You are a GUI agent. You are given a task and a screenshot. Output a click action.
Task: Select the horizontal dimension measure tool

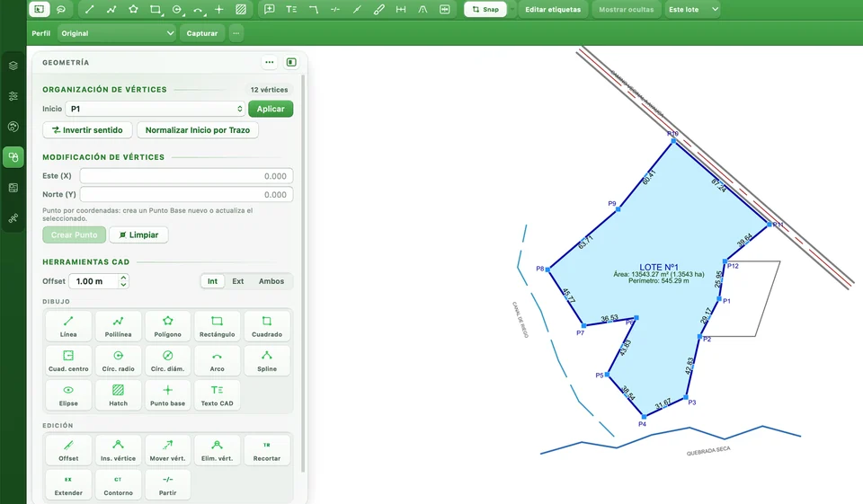point(401,9)
